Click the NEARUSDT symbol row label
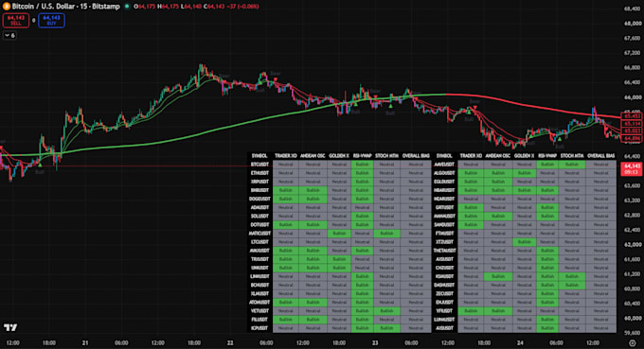Viewport: 644px width, 349px height. click(x=445, y=199)
